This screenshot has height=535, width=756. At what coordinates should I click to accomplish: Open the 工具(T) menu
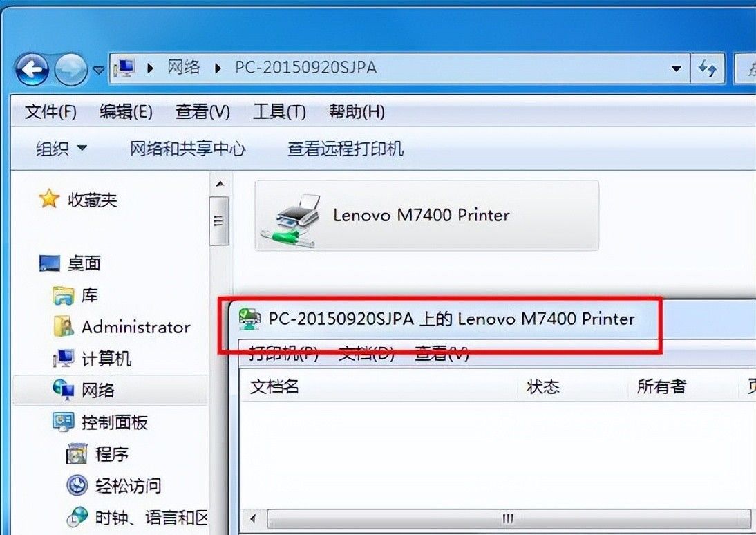[x=279, y=112]
